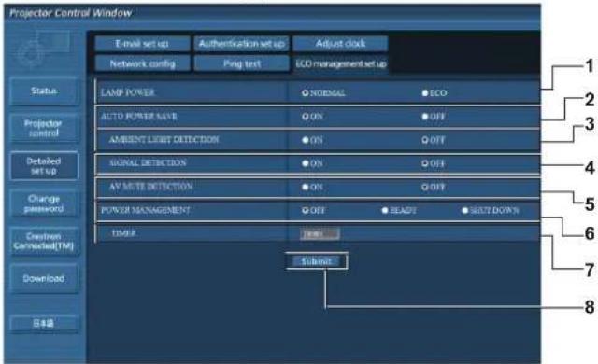598x364 pixels.
Task: Open the Ping test tab
Action: (x=242, y=63)
